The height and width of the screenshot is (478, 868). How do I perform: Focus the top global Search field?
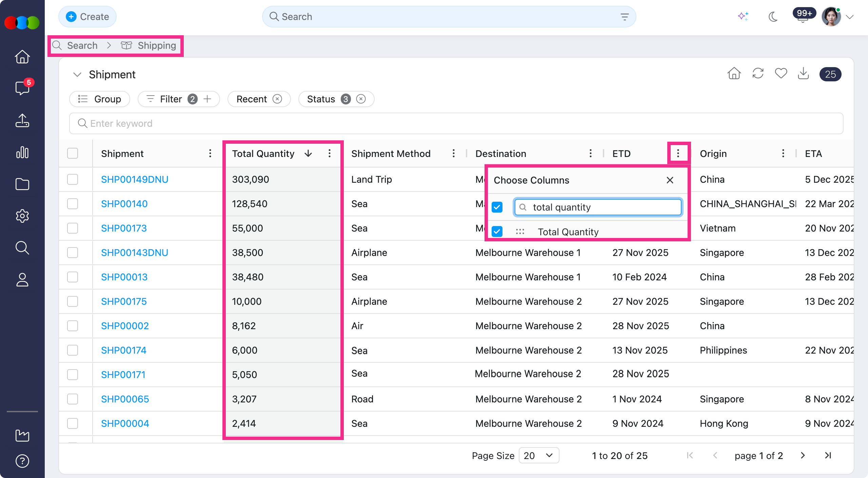click(449, 17)
